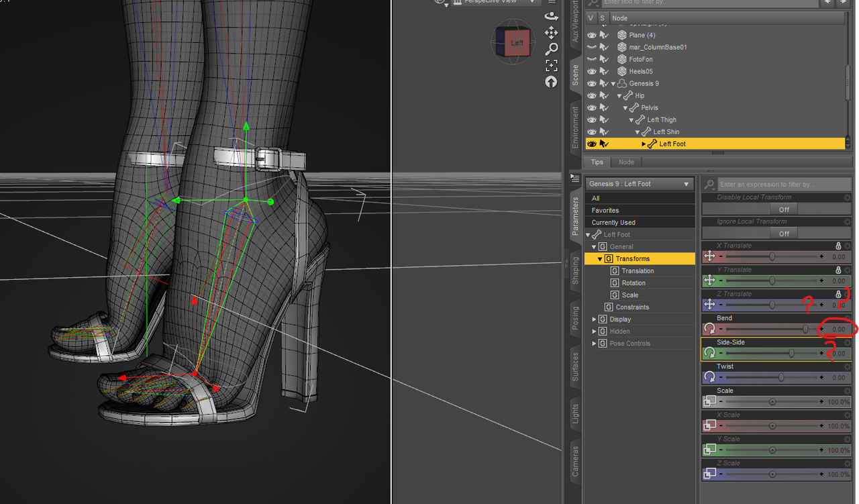Click the Bend slider handle

click(805, 329)
